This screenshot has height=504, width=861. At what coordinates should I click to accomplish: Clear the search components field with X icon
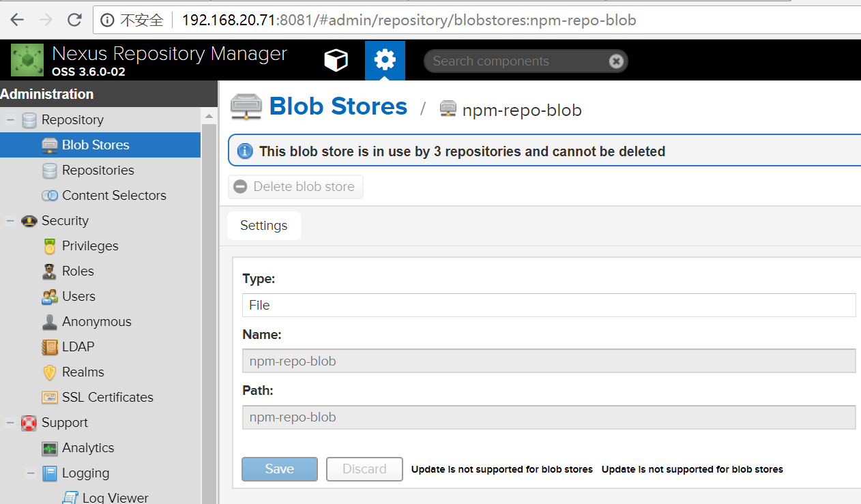click(616, 61)
